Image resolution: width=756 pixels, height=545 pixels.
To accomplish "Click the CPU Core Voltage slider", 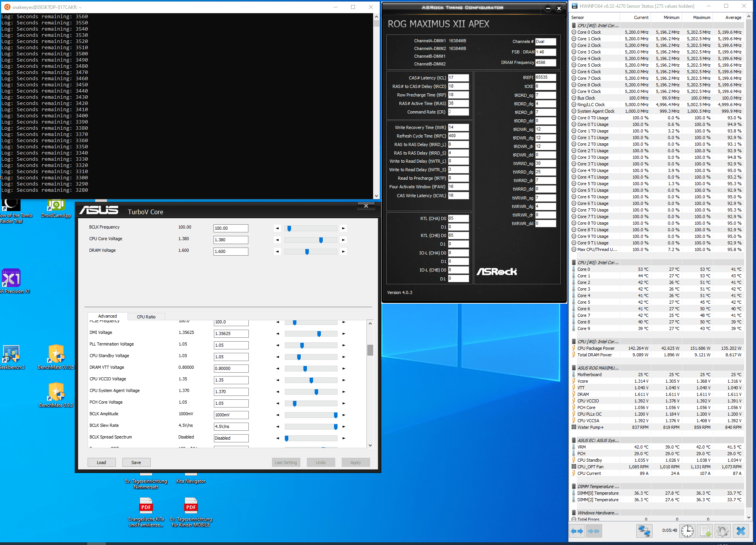I will pyautogui.click(x=311, y=240).
